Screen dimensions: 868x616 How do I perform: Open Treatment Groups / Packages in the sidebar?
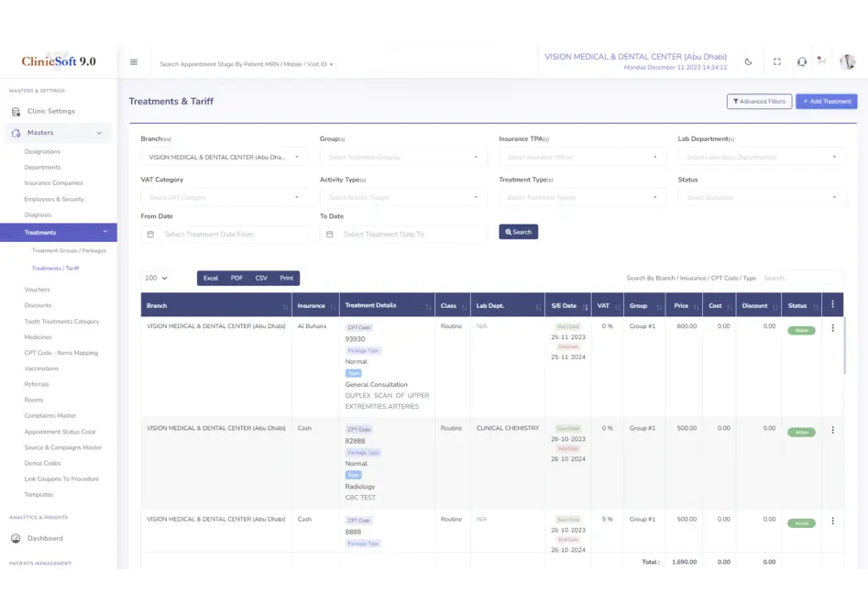click(69, 250)
